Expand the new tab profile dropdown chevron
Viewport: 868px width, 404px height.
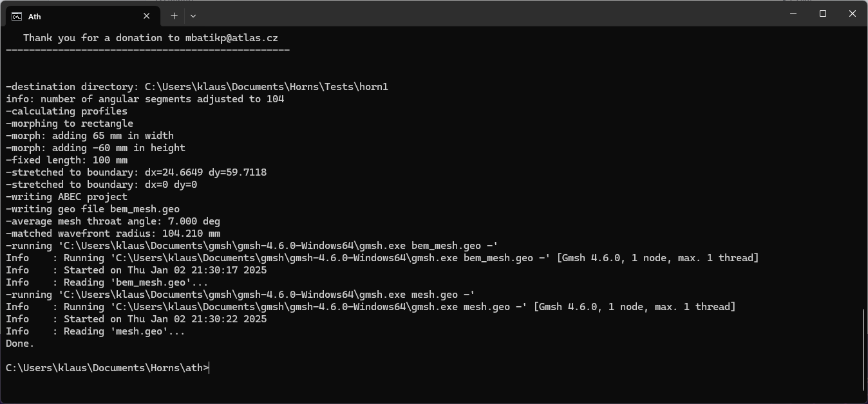pyautogui.click(x=193, y=15)
